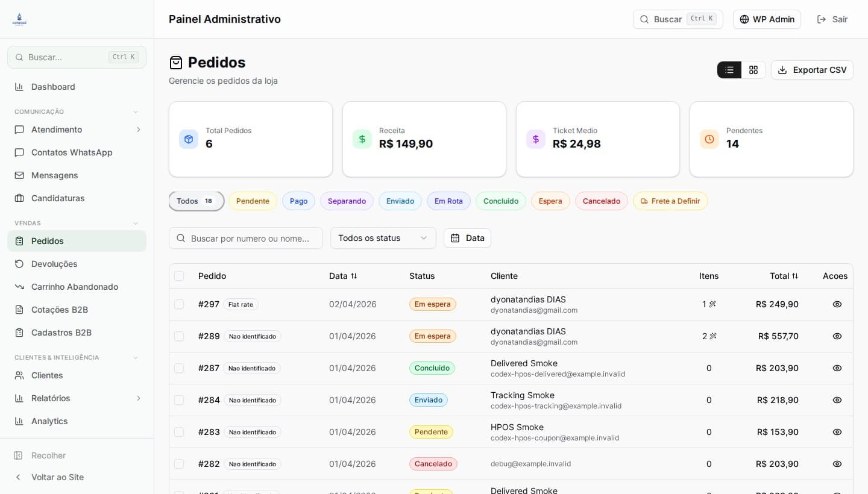Open Carrinho Abandonado in the sidebar
The width and height of the screenshot is (868, 494).
(x=75, y=287)
